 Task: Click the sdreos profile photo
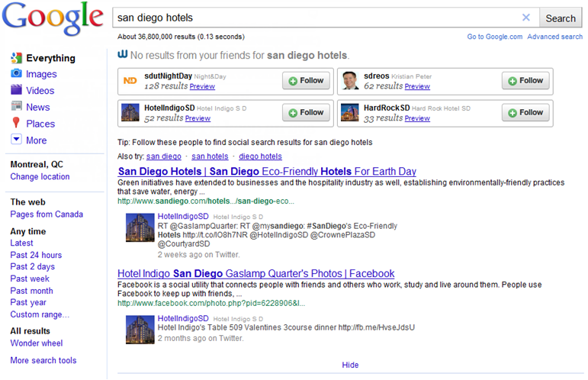click(350, 81)
